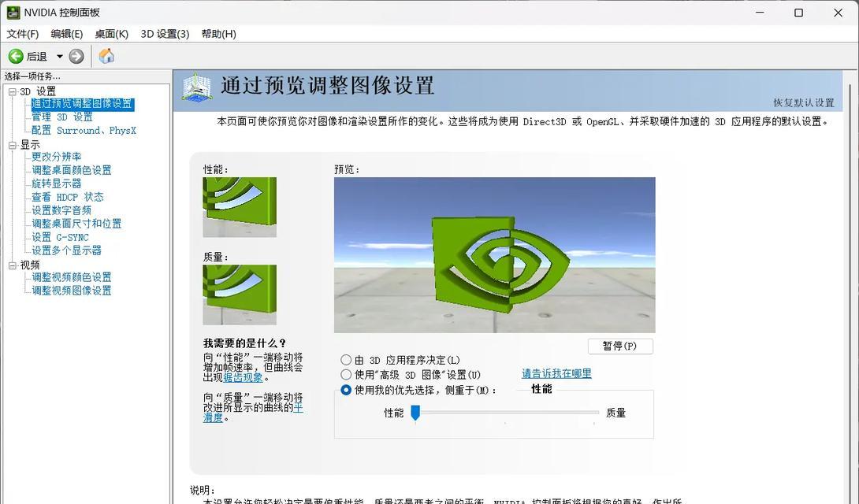Open 调整视频图像设置 page

tap(71, 291)
